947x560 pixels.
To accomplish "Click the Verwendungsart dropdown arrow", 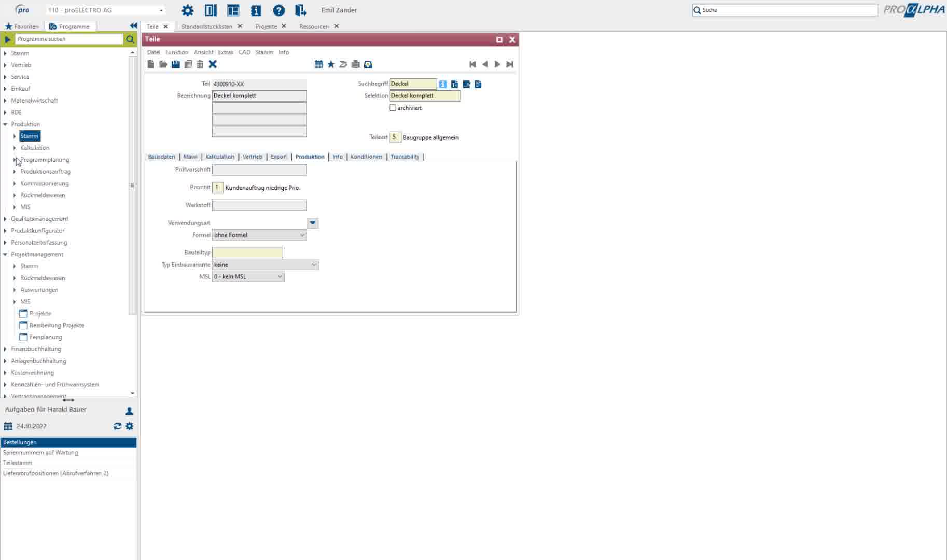I will coord(312,223).
